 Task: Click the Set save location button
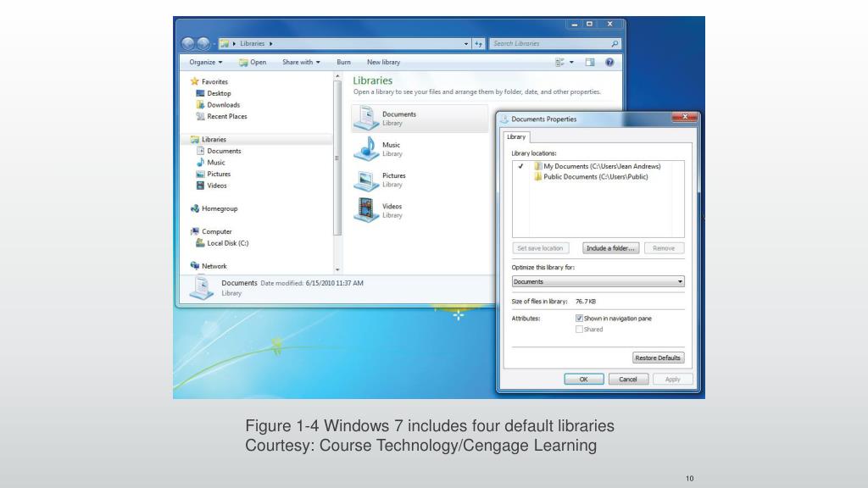coord(540,248)
